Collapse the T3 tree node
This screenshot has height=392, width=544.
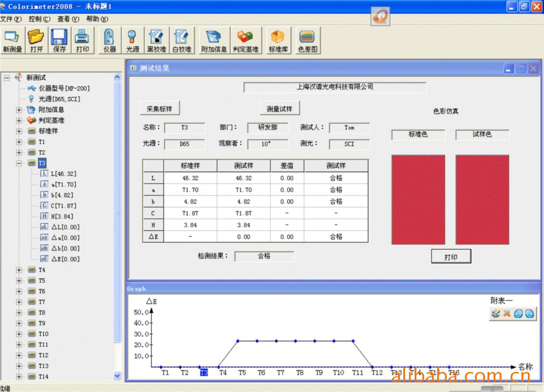pyautogui.click(x=19, y=163)
